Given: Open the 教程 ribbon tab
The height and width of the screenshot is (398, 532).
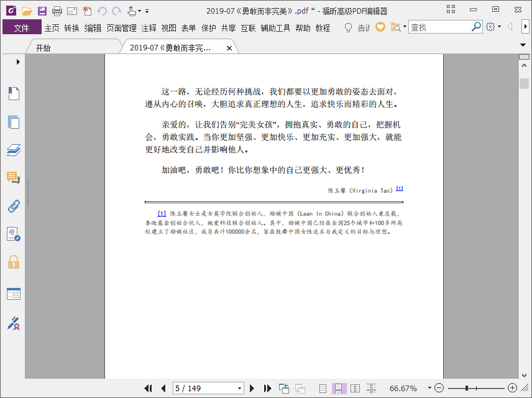Looking at the screenshot, I should click(323, 28).
